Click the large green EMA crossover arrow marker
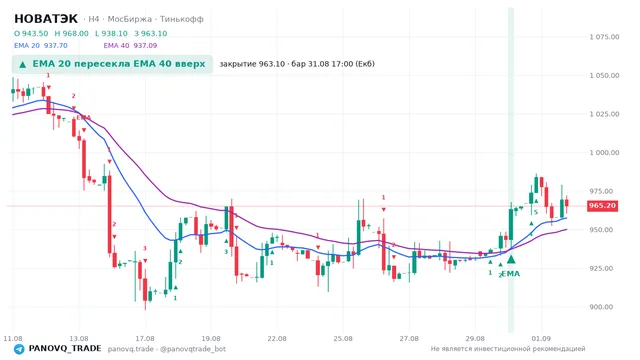The height and width of the screenshot is (360, 640). [x=511, y=259]
